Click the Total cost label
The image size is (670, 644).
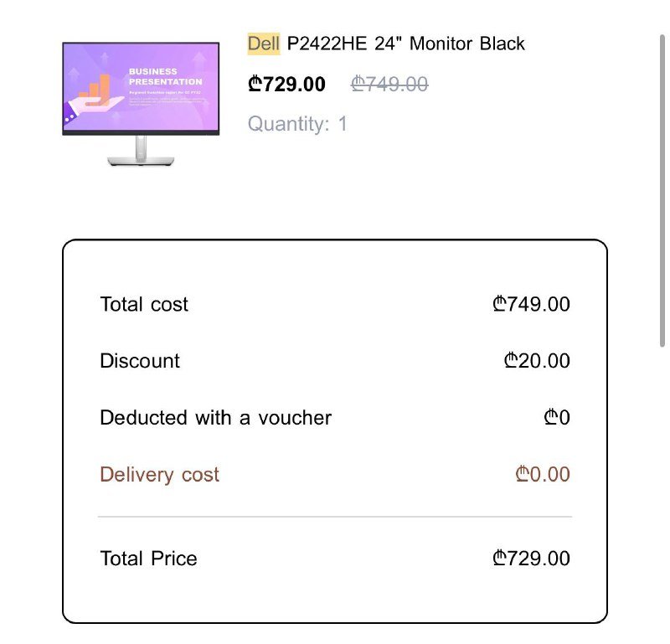(144, 304)
